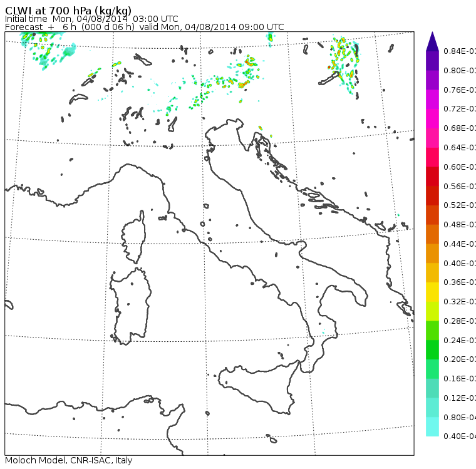The width and height of the screenshot is (476, 469).
Task: Click the 0.76E-03 legend label
Action: pos(460,90)
